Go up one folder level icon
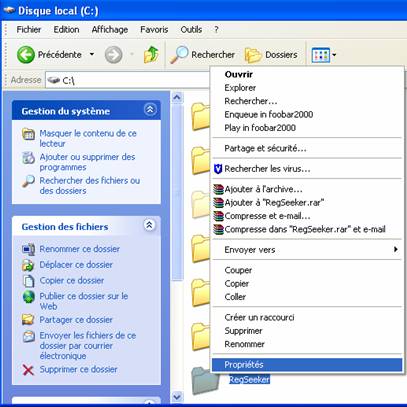Image resolution: width=407 pixels, height=407 pixels. point(151,55)
